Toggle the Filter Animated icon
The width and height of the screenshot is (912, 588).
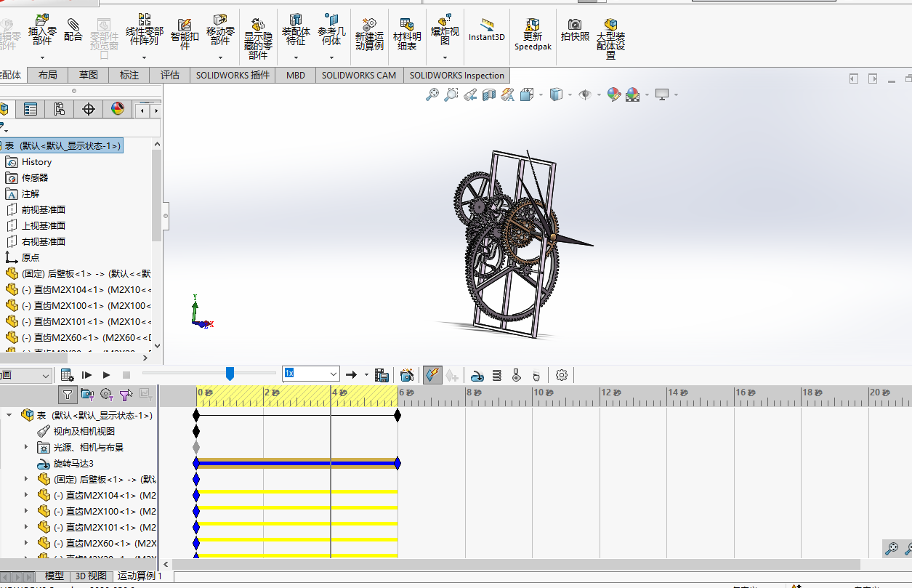pyautogui.click(x=87, y=394)
